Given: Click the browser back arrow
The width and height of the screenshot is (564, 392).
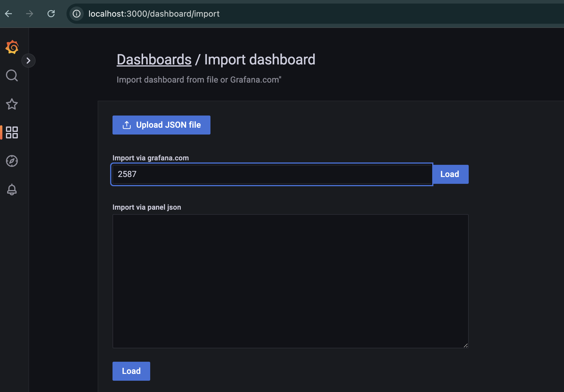Looking at the screenshot, I should point(8,14).
